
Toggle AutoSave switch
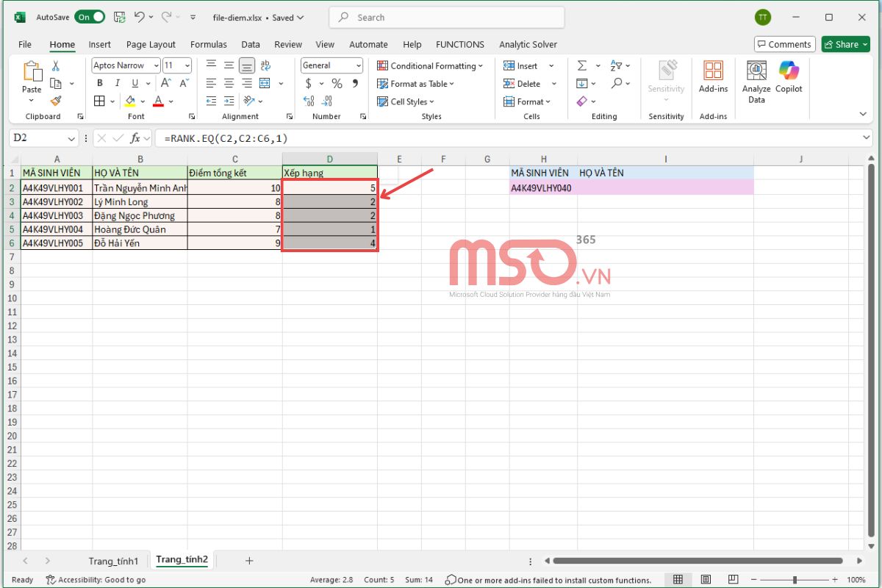pos(89,17)
